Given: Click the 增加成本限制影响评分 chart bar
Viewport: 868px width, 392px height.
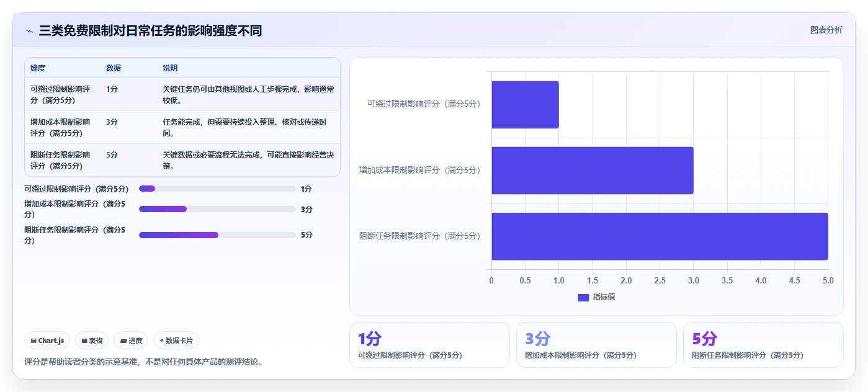Looking at the screenshot, I should tap(593, 171).
